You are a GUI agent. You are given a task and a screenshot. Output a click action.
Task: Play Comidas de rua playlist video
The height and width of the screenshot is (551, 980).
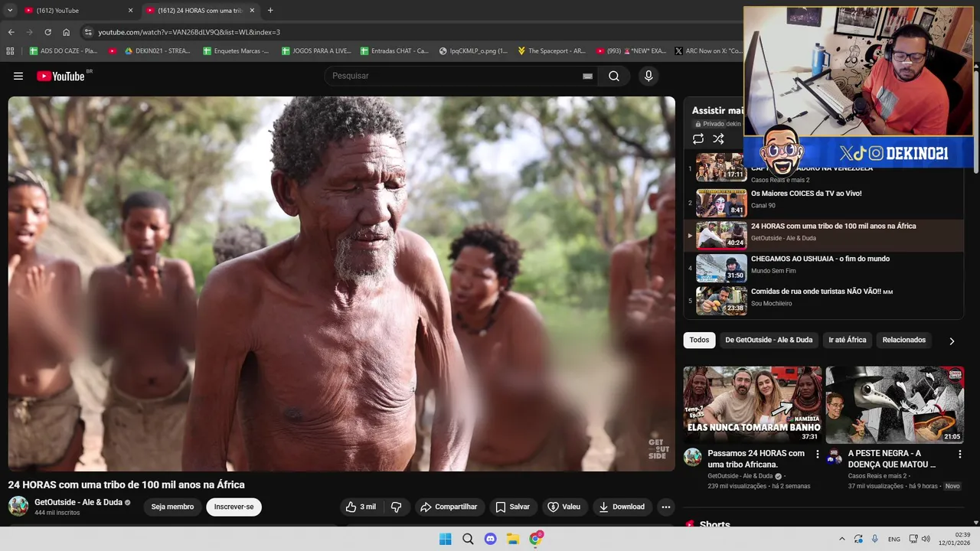[822, 301]
